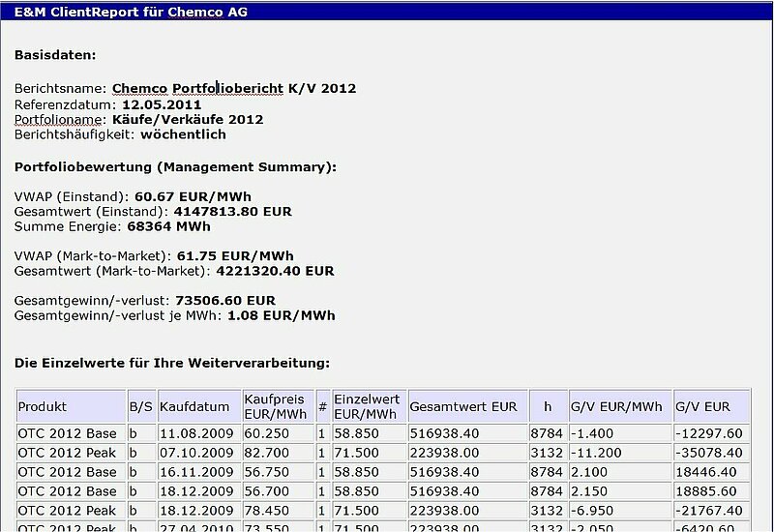Click the 'Produkt' column header
Screen dimensions: 774x532
click(x=71, y=406)
